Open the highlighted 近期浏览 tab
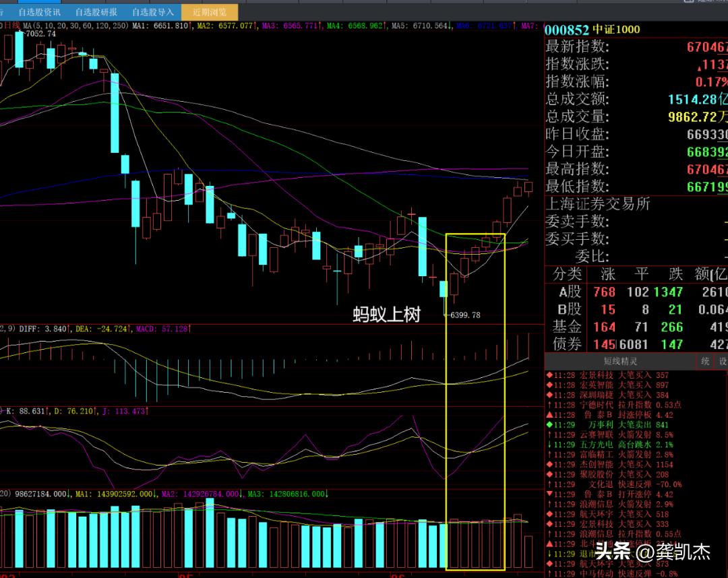Viewport: 728px width, 578px height. [x=210, y=12]
